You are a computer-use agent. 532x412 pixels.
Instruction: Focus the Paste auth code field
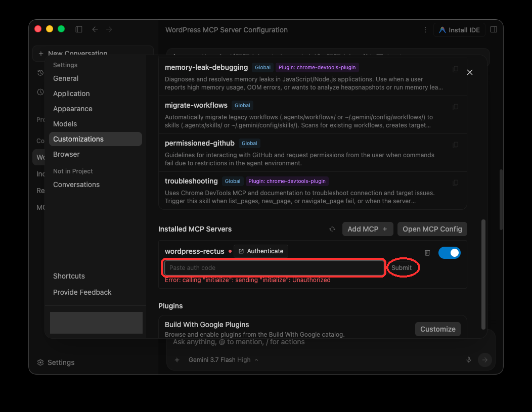pyautogui.click(x=274, y=267)
